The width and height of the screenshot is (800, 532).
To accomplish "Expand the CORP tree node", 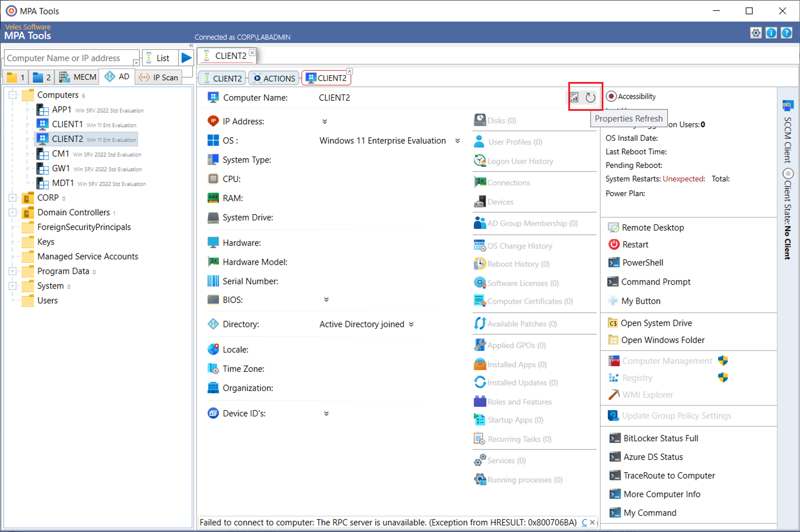I will click(12, 198).
